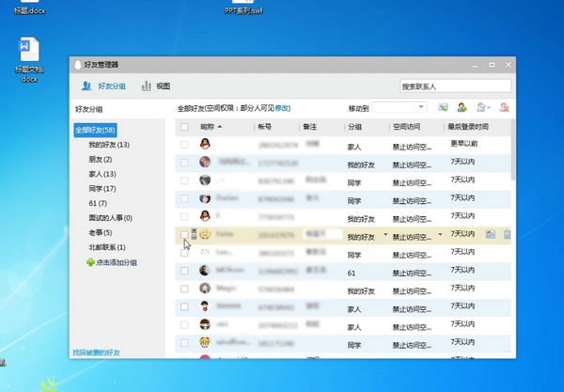Click the 全部好友 space permission heading text
Viewport: 564px width, 392px height.
(x=234, y=108)
